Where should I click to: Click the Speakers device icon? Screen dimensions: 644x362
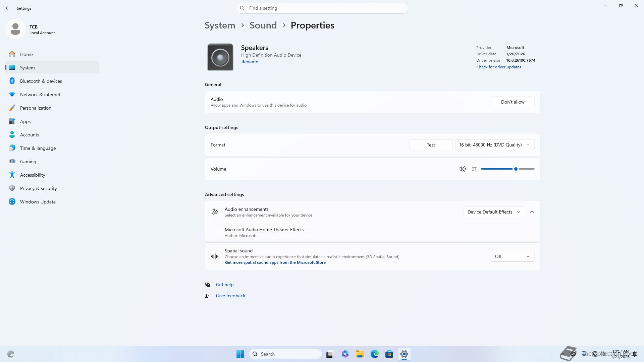(x=220, y=57)
